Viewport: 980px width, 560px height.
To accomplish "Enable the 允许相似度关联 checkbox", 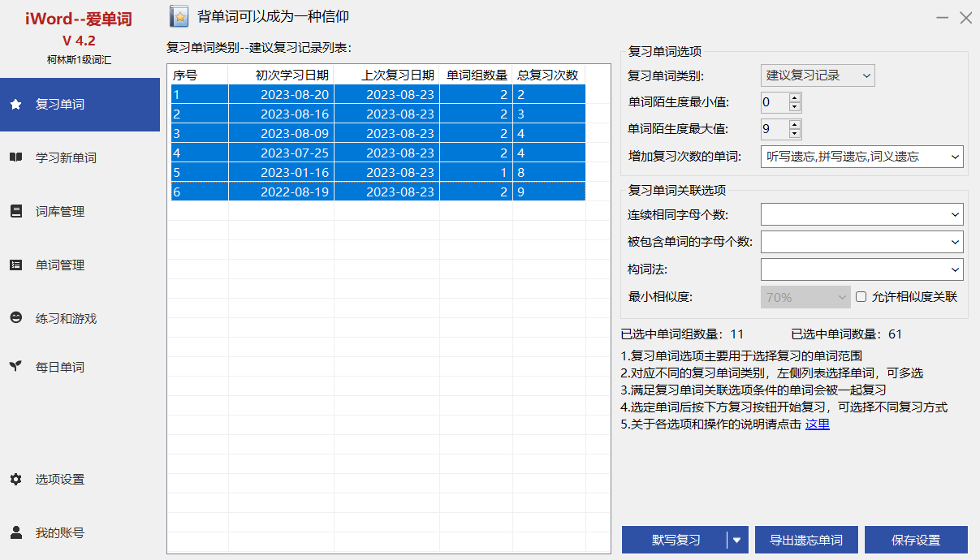I will tap(861, 297).
